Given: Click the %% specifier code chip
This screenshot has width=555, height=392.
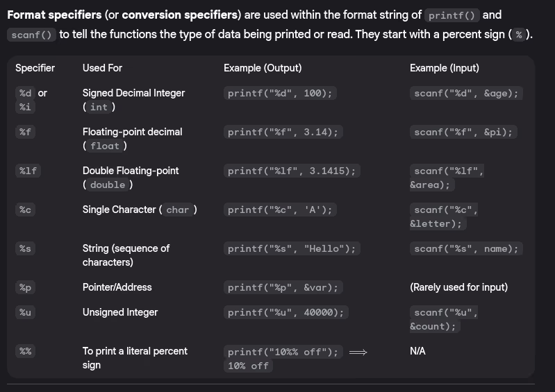Looking at the screenshot, I should click(x=26, y=351).
